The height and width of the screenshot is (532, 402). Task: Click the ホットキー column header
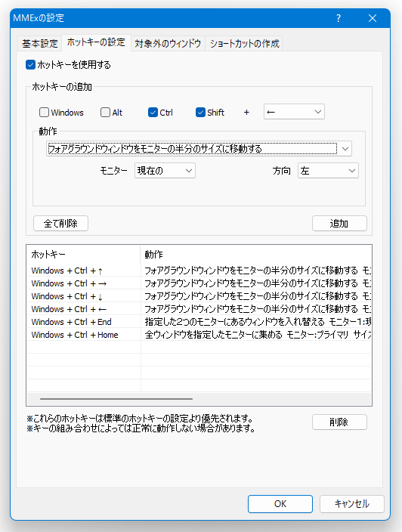(83, 255)
